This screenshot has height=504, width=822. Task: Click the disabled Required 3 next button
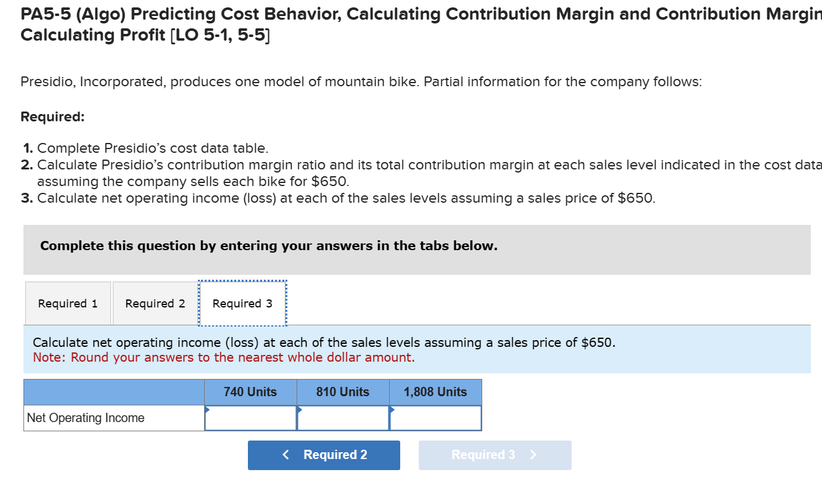495,455
